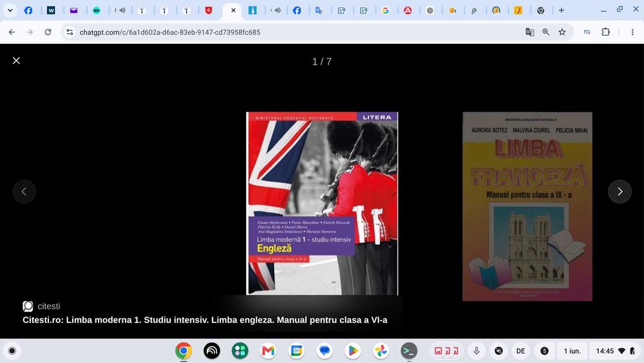Switch keyboard input language DE
This screenshot has width=644, height=363.
pyautogui.click(x=521, y=351)
